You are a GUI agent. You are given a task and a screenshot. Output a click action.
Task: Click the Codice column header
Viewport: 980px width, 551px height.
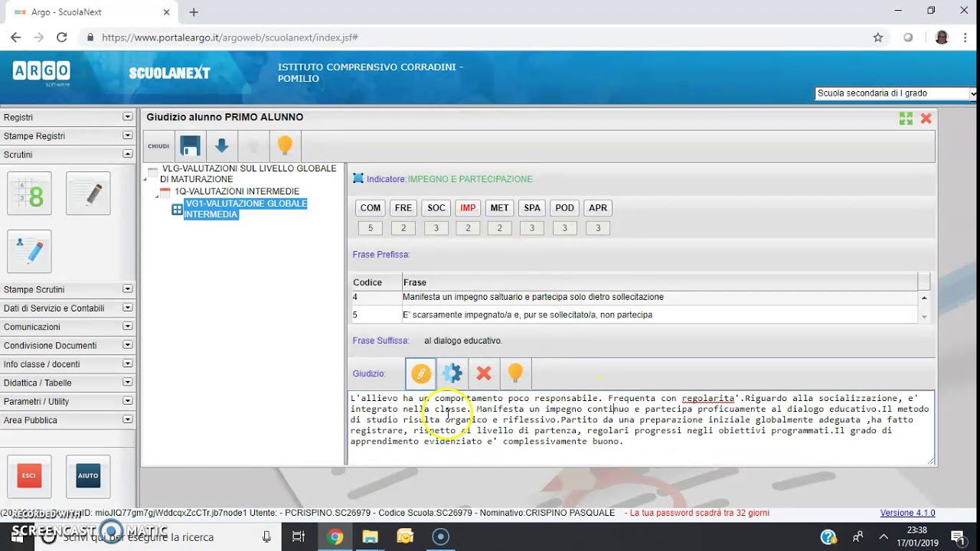click(375, 282)
